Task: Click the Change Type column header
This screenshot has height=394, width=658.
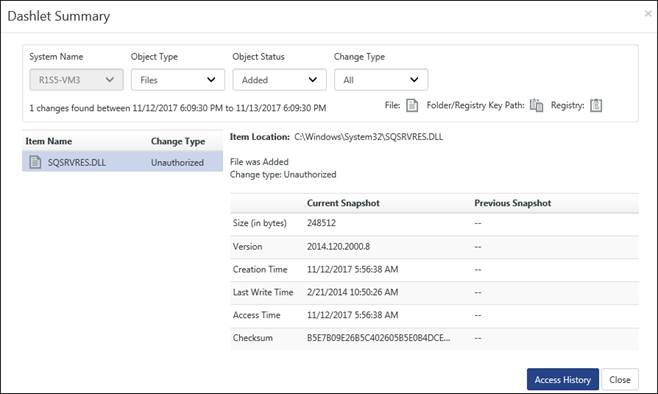Action: pyautogui.click(x=178, y=141)
